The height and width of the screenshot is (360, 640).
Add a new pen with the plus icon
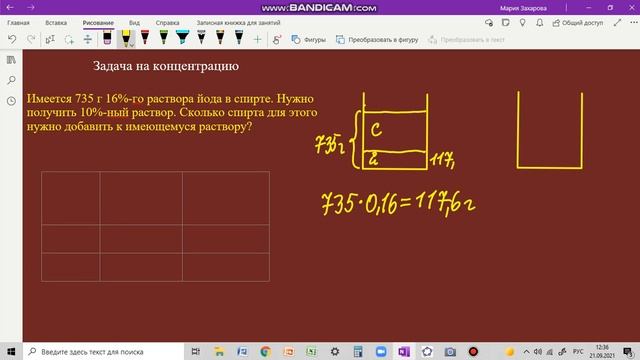[x=257, y=40]
